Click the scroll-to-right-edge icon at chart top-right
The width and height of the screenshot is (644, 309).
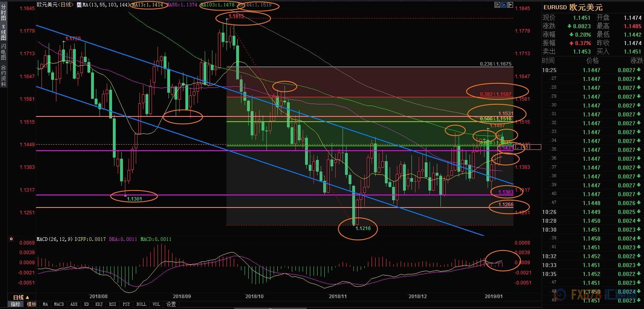click(511, 5)
